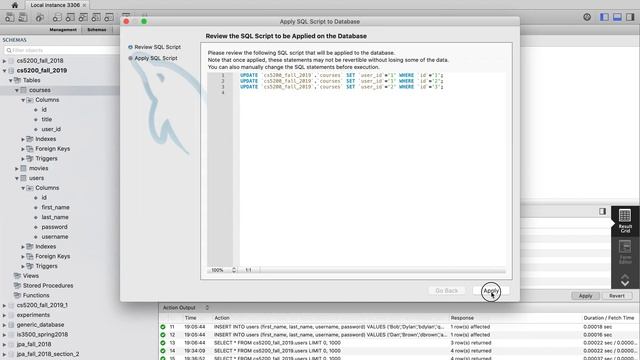Adjust the 100% zoom stepper in the script editor

[234, 270]
